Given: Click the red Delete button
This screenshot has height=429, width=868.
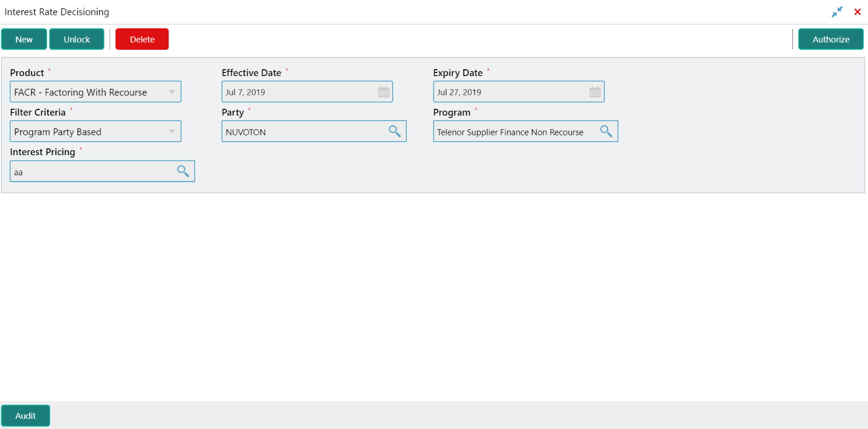Looking at the screenshot, I should 142,39.
